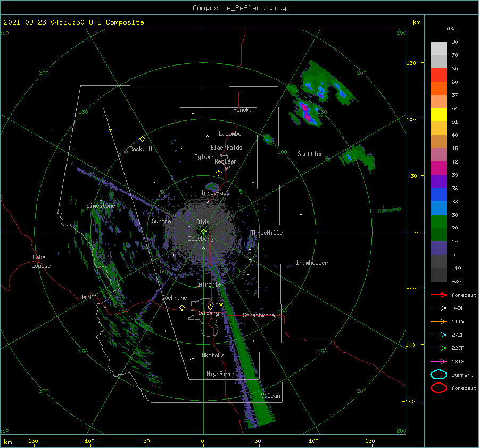Click the Banff label
The width and height of the screenshot is (479, 448).
(88, 297)
